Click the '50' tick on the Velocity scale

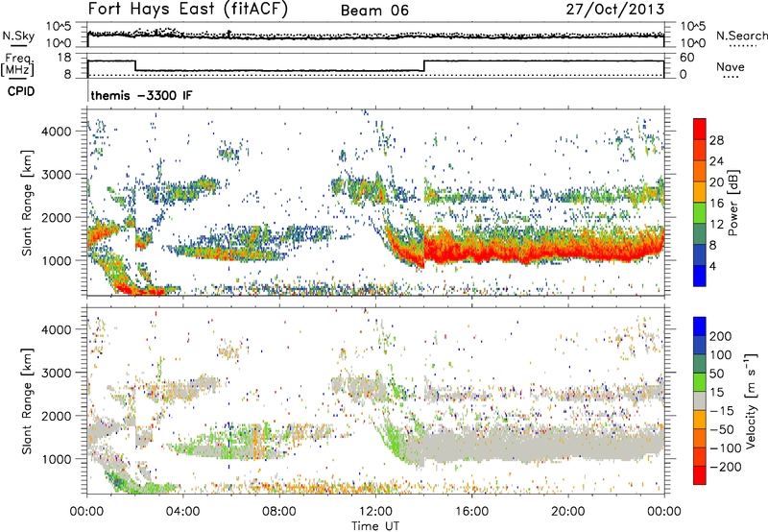716,374
